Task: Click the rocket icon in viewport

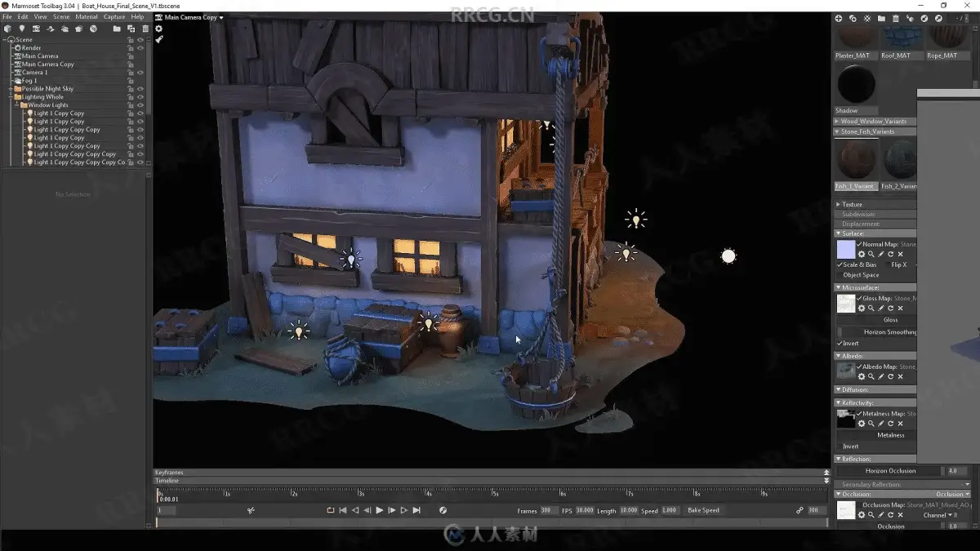Action: (x=159, y=38)
